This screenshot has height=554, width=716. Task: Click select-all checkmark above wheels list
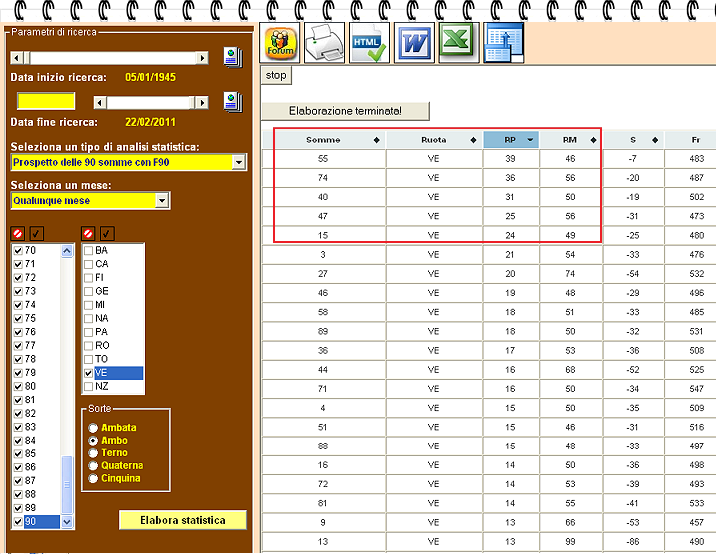point(107,233)
